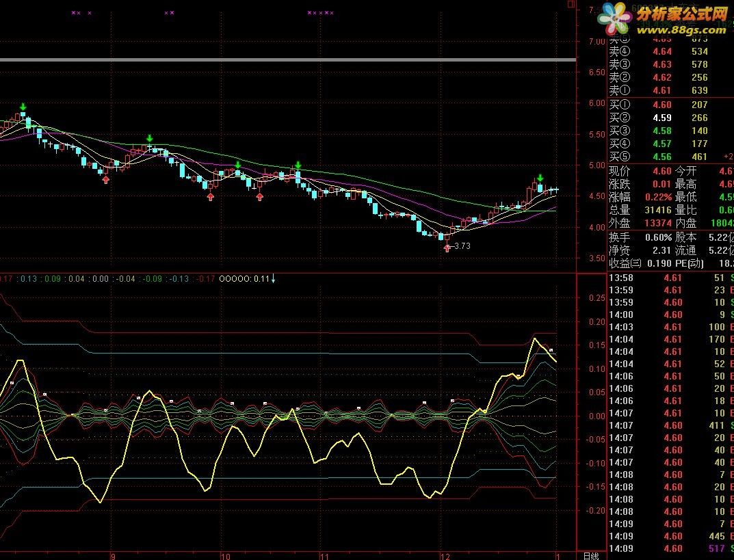This screenshot has width=734, height=560.
Task: Click month 10 on the time axis
Action: pos(226,557)
